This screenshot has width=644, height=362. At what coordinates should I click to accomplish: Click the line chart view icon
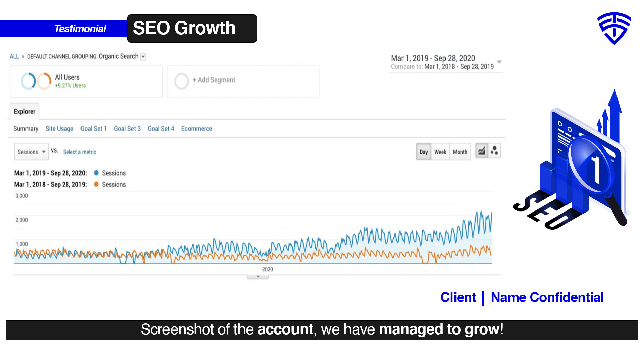pyautogui.click(x=482, y=151)
